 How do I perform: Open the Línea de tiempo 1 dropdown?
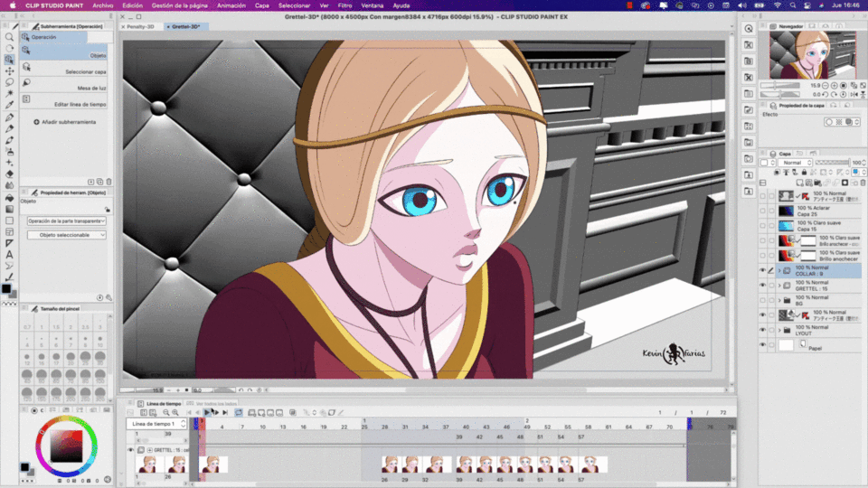[x=156, y=423]
